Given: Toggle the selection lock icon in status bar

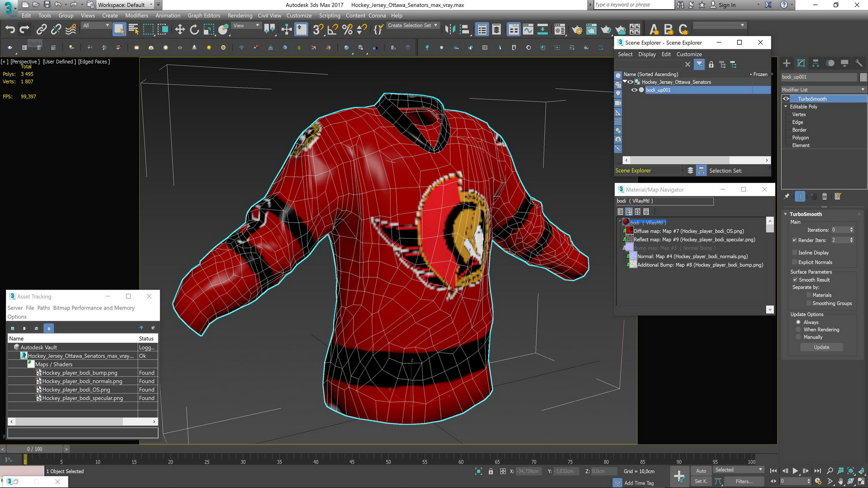Looking at the screenshot, I should click(x=491, y=471).
